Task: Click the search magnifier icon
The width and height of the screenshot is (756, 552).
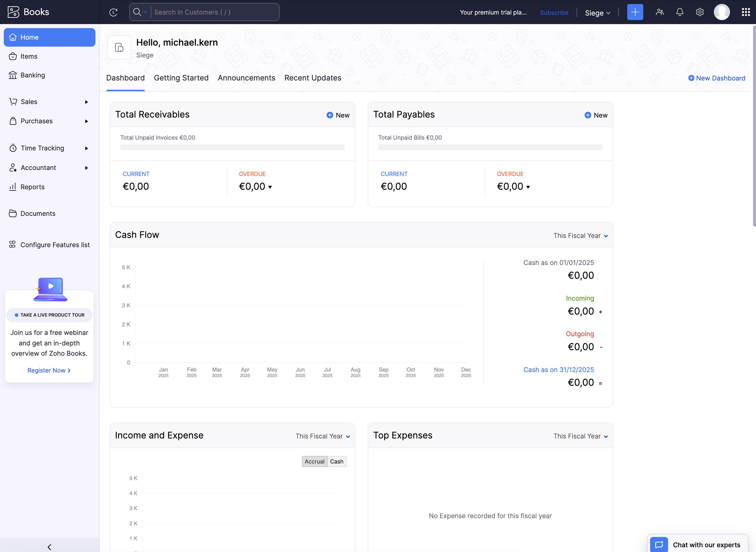Action: (x=137, y=12)
